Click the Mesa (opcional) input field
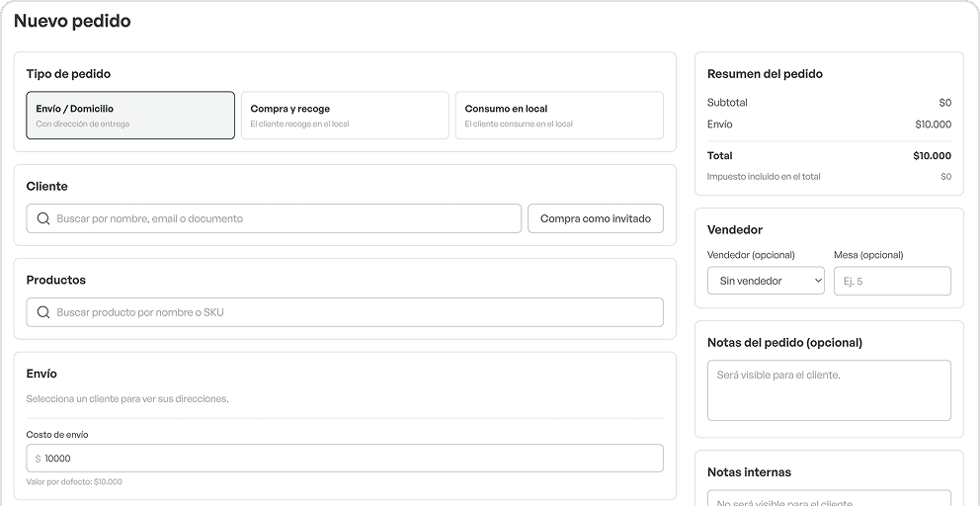 (x=892, y=281)
